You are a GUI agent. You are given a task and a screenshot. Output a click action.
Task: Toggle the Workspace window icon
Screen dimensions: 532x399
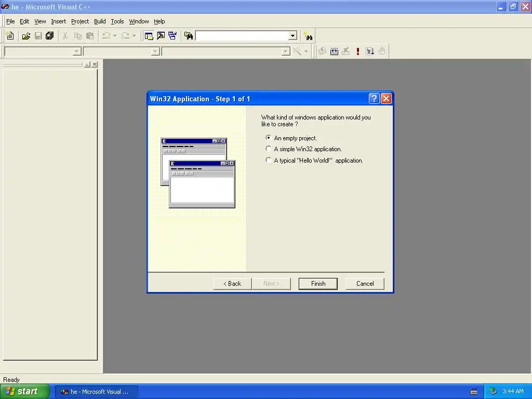tap(149, 36)
